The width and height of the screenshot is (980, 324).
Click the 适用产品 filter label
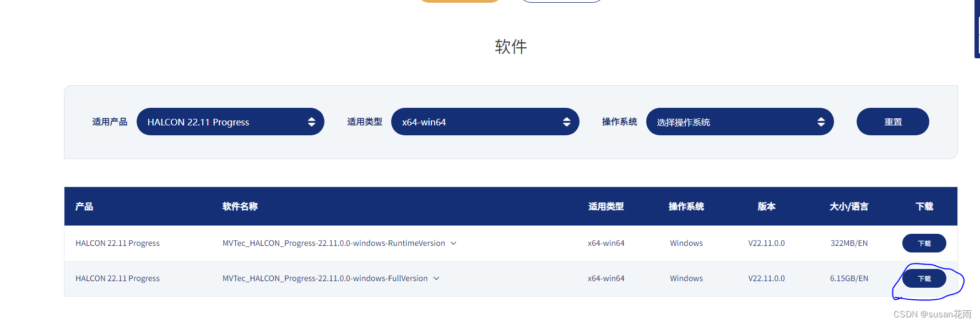pyautogui.click(x=110, y=122)
